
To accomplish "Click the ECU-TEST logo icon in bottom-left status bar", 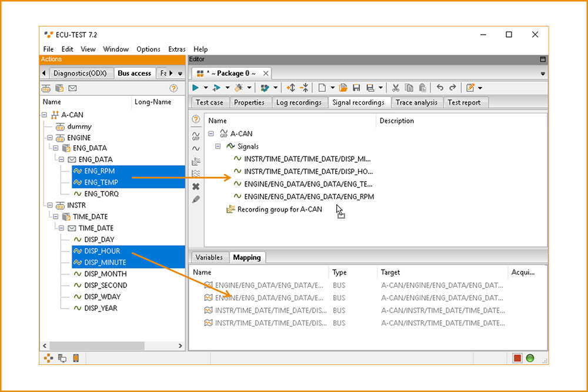I will 48,359.
